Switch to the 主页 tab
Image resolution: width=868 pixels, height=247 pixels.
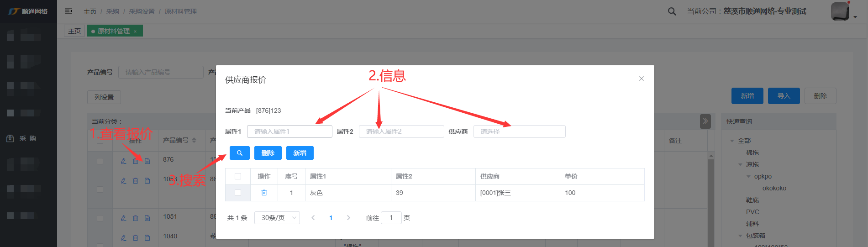pyautogui.click(x=74, y=31)
